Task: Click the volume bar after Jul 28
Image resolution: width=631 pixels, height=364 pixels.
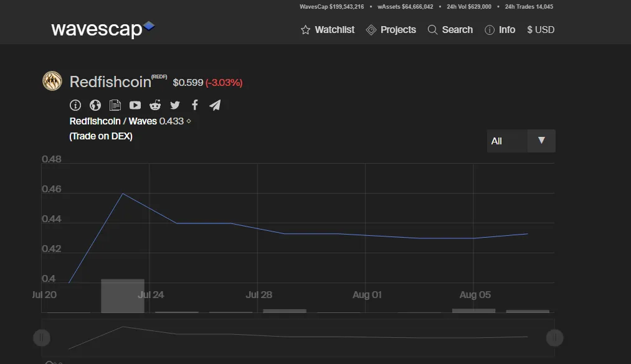Action: pos(285,311)
